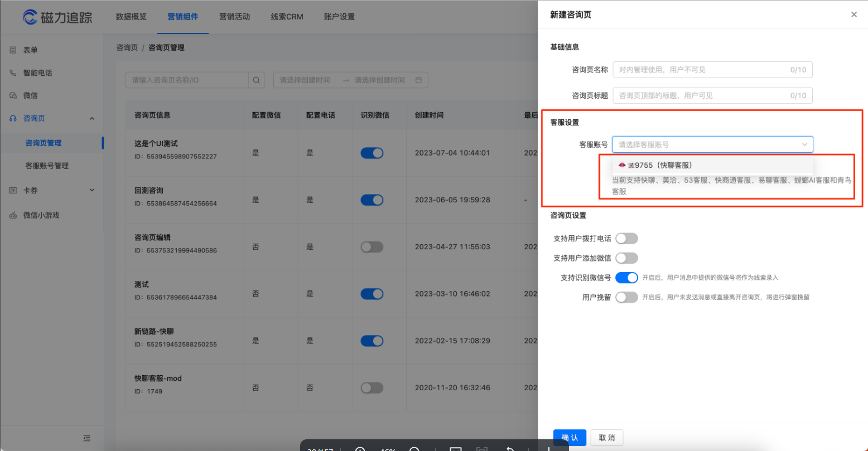Open the 线索CRM menu item
Viewport: 868px width, 451px height.
tap(287, 17)
